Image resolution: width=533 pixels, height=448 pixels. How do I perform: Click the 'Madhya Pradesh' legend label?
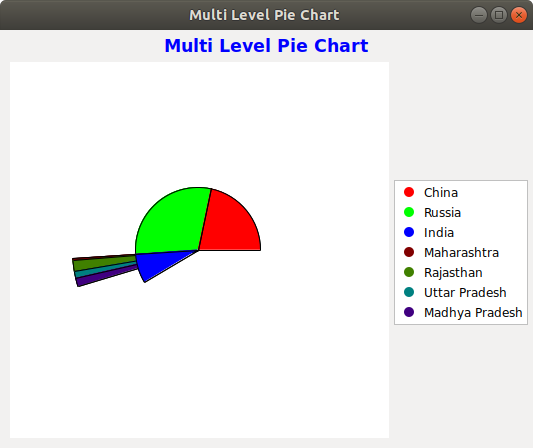pos(473,313)
